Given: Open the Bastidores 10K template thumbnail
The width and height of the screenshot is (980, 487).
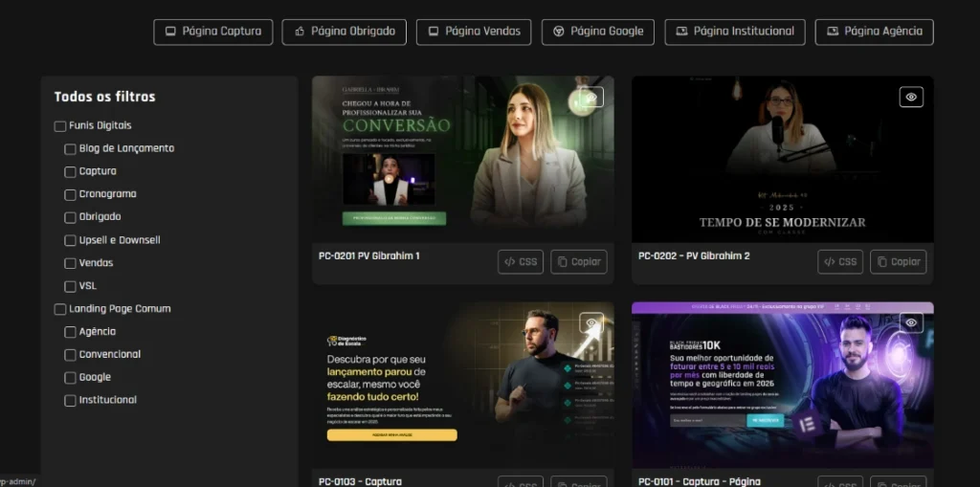Looking at the screenshot, I should tap(783, 385).
